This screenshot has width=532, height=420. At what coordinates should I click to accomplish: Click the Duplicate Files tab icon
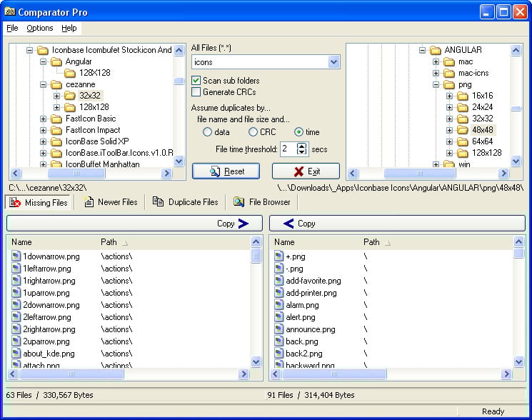coord(159,202)
